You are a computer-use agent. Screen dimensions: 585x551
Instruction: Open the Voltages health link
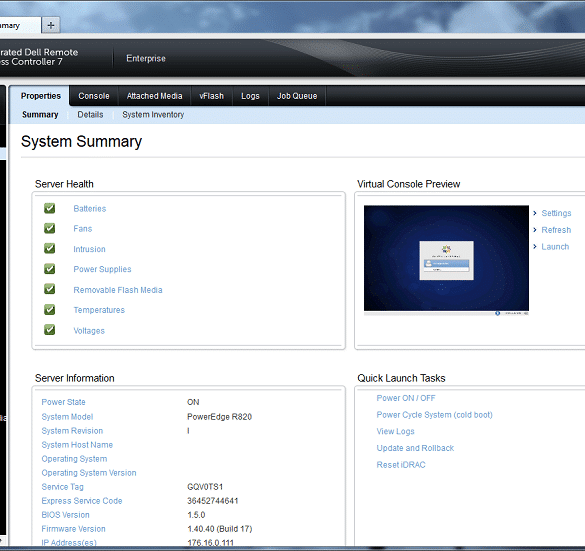(x=89, y=331)
